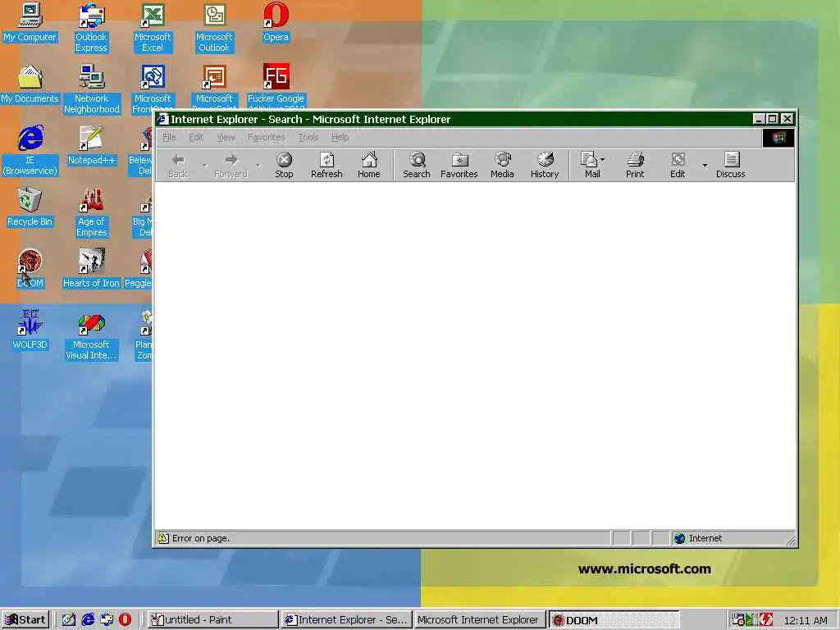Switch to Internet Explorer - Search taskbar button

(x=347, y=619)
